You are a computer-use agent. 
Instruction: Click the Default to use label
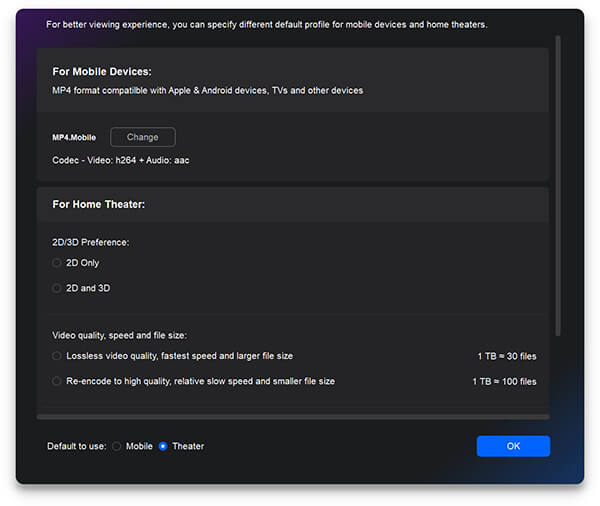[76, 446]
